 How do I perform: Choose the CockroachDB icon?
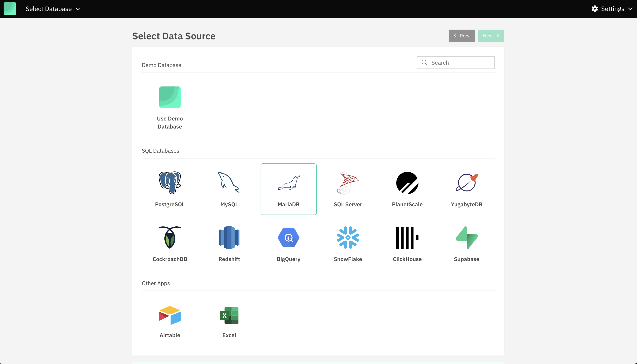point(170,238)
